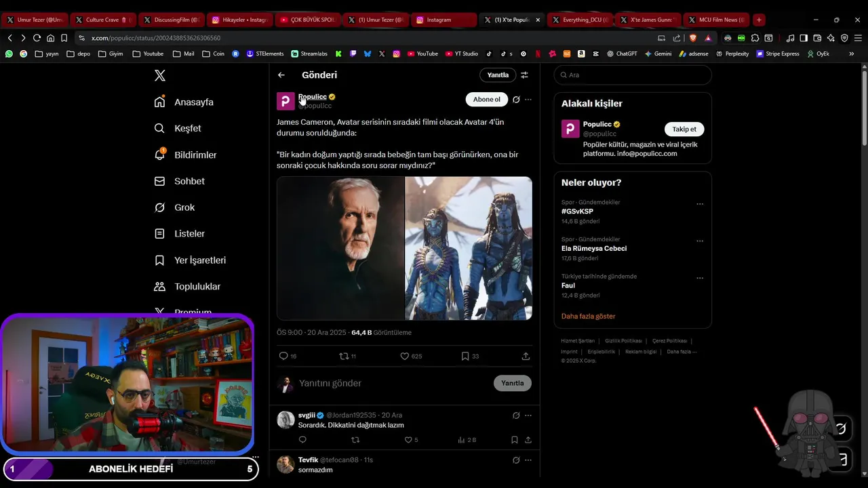The image size is (868, 488).
Task: Open the Topluluklar people icon
Action: (159, 287)
